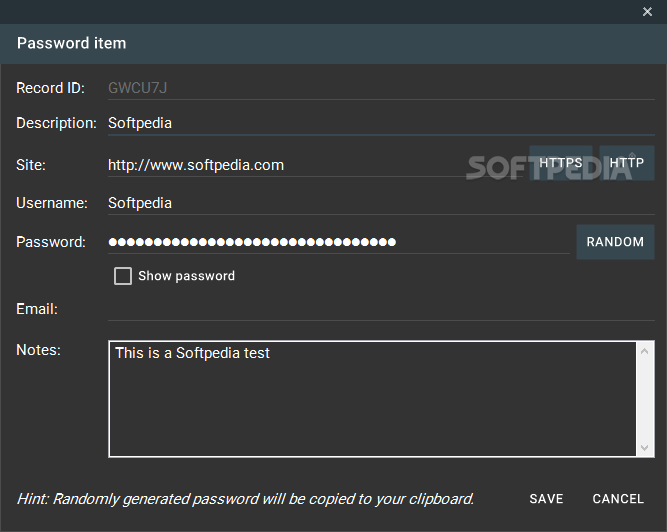667x532 pixels.
Task: Edit the Username field
Action: click(x=381, y=203)
